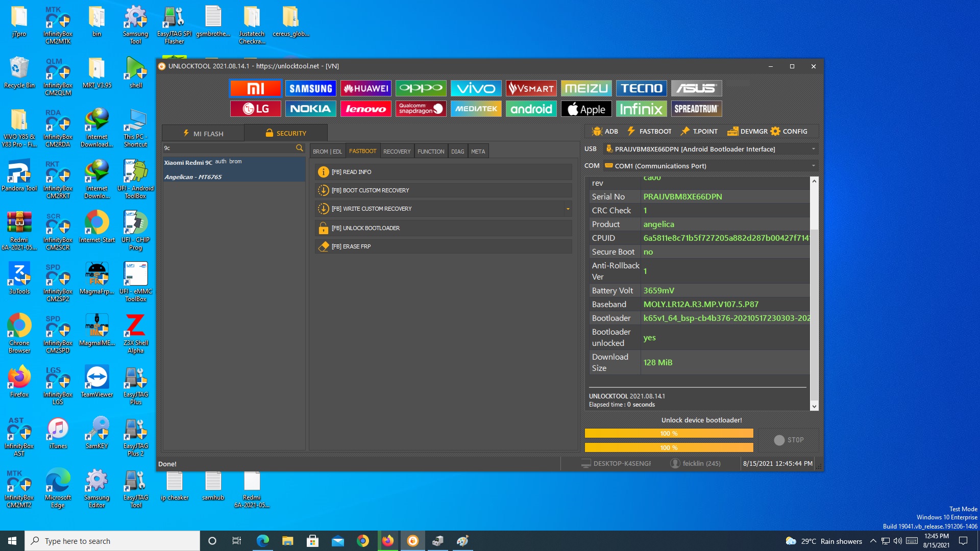Screen dimensions: 980x551
Task: Expand the COM port dropdown
Action: click(814, 166)
